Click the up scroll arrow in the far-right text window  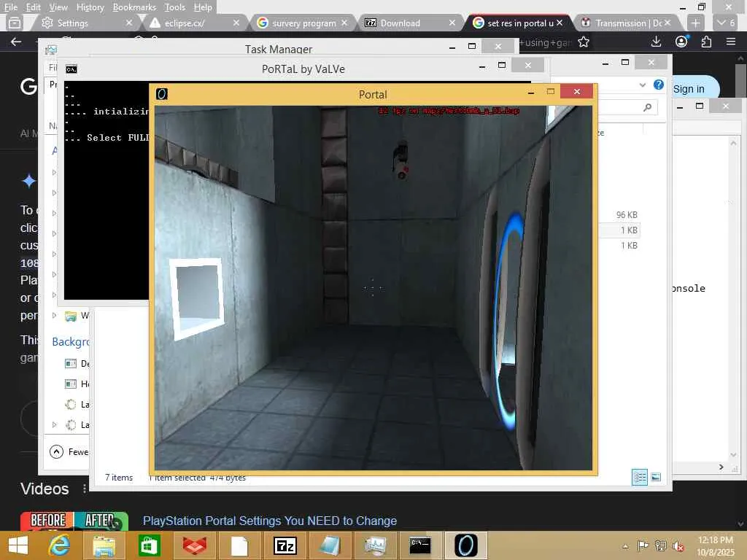point(734,144)
